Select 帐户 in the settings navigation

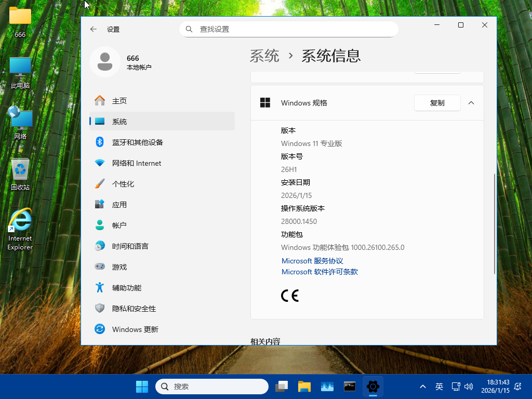coord(119,225)
